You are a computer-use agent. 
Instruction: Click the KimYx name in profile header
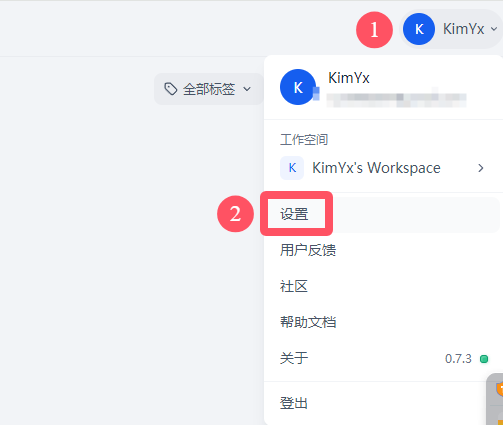pos(349,78)
